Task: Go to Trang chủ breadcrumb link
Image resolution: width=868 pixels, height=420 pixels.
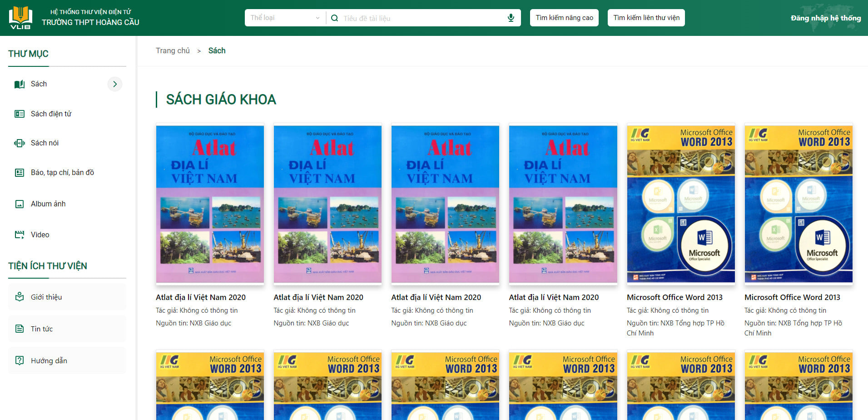Action: pyautogui.click(x=173, y=50)
